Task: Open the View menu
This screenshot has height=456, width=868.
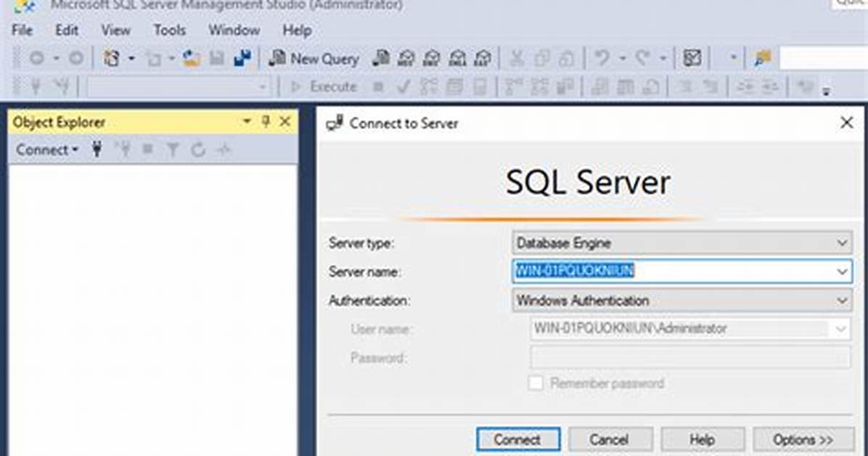Action: click(x=115, y=30)
